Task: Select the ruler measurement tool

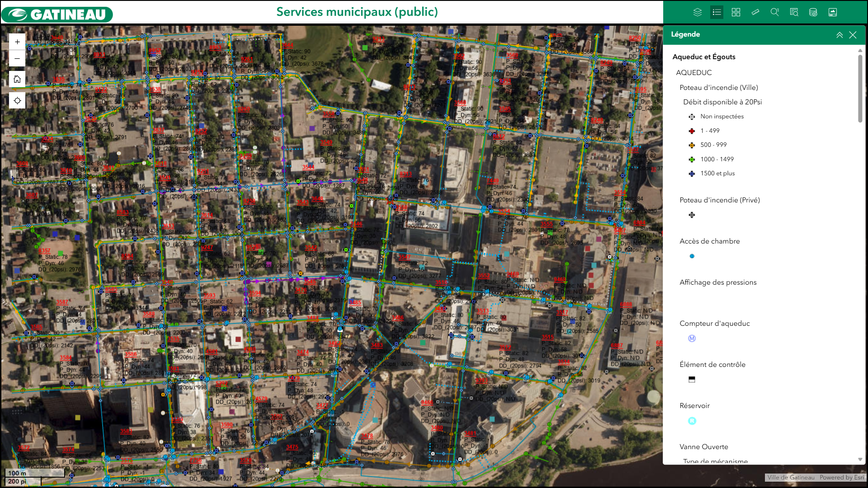Action: (755, 12)
